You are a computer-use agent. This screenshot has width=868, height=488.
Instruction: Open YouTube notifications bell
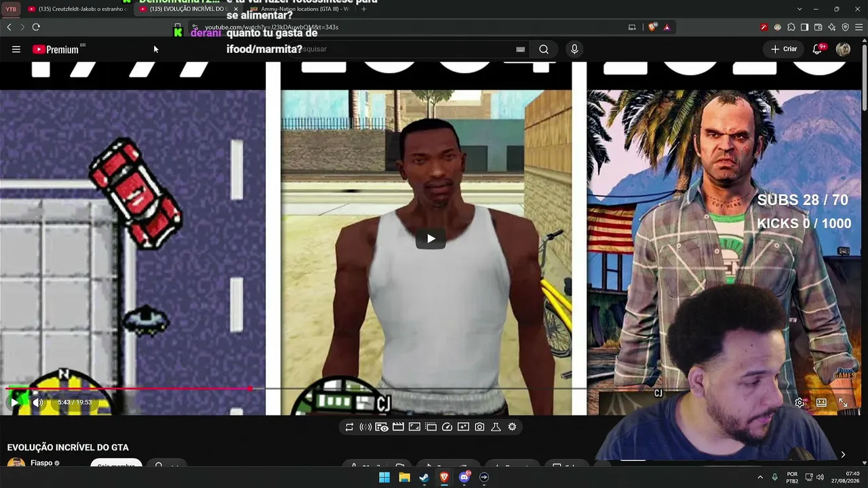click(x=817, y=49)
